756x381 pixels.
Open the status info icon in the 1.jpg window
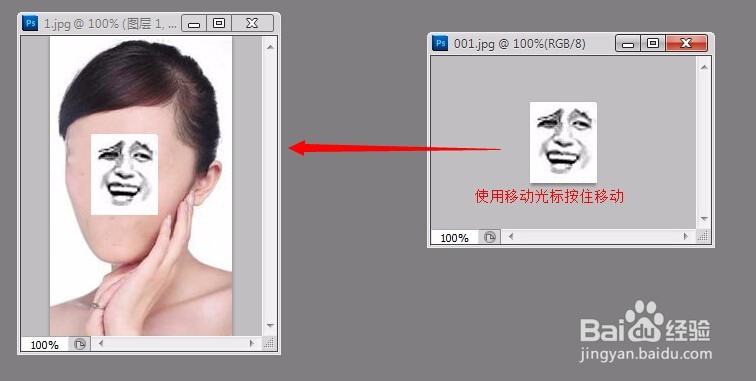pos(80,344)
